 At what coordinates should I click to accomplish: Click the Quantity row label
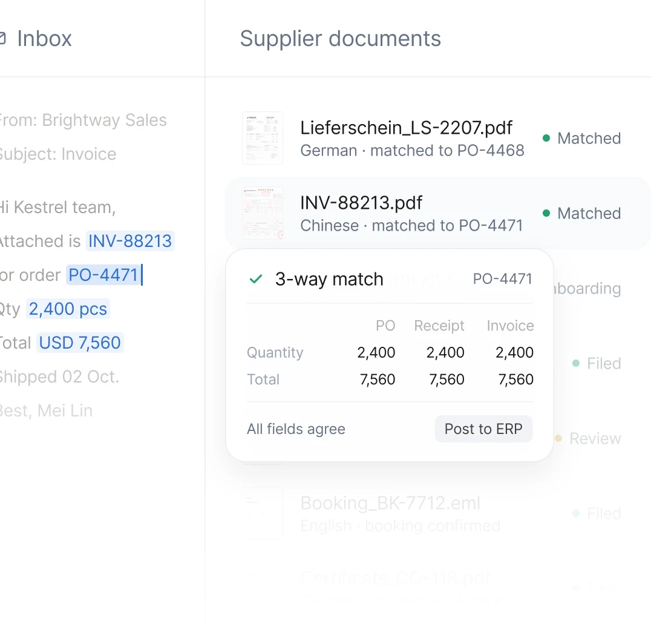(275, 352)
